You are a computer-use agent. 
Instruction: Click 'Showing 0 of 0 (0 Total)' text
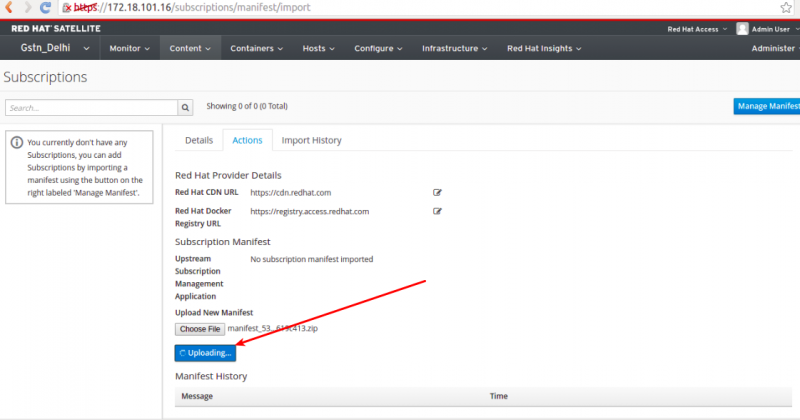(x=247, y=106)
